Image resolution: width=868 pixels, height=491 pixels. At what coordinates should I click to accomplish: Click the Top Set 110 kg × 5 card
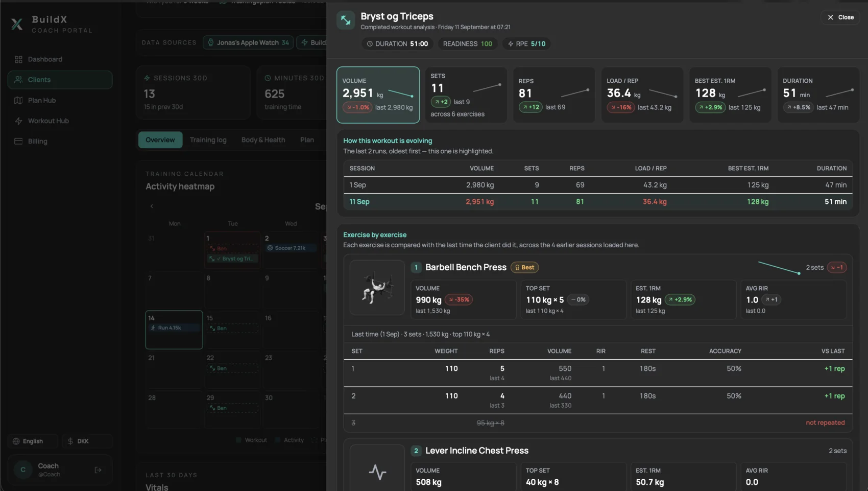(573, 300)
